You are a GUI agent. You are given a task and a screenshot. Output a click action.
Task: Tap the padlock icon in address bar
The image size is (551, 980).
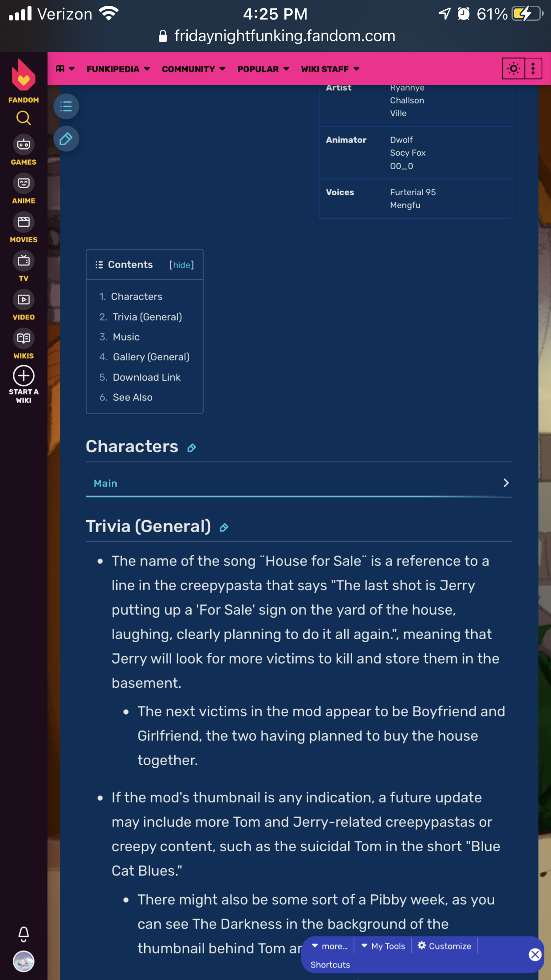click(x=163, y=36)
